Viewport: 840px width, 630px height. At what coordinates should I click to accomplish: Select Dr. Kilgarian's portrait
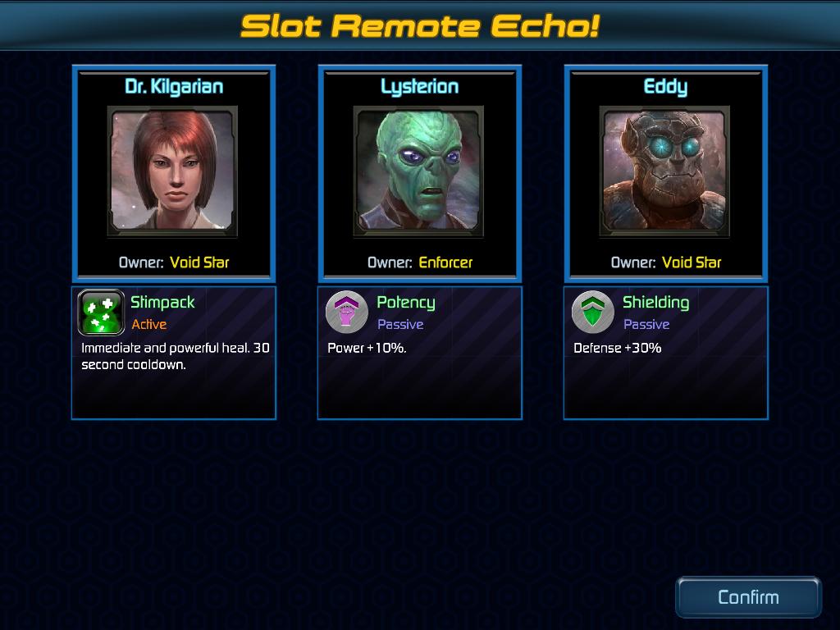coord(172,171)
